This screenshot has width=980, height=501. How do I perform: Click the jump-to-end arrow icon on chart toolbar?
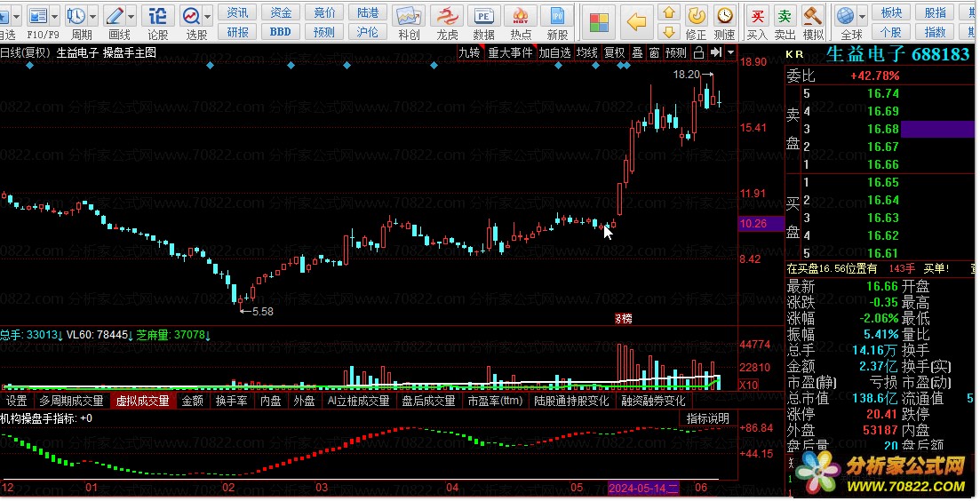point(715,52)
